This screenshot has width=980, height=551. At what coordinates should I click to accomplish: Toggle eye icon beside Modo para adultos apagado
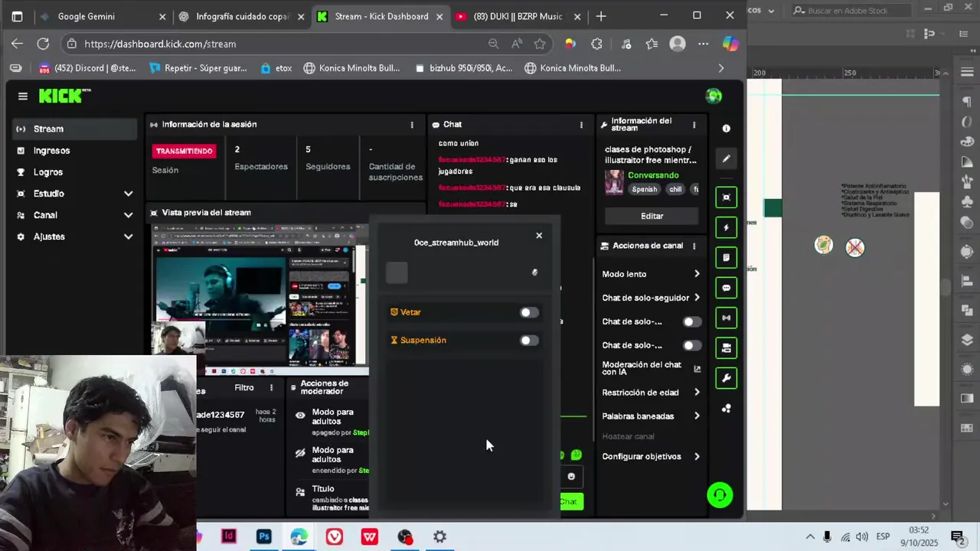point(300,416)
